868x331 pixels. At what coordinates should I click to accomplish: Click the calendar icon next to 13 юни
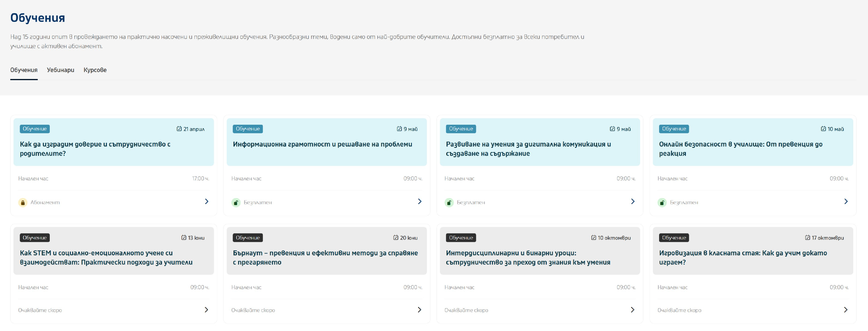click(184, 238)
